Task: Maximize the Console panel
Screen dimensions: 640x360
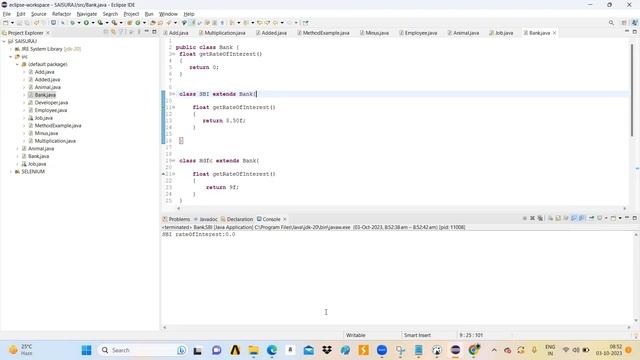Action: (x=634, y=218)
